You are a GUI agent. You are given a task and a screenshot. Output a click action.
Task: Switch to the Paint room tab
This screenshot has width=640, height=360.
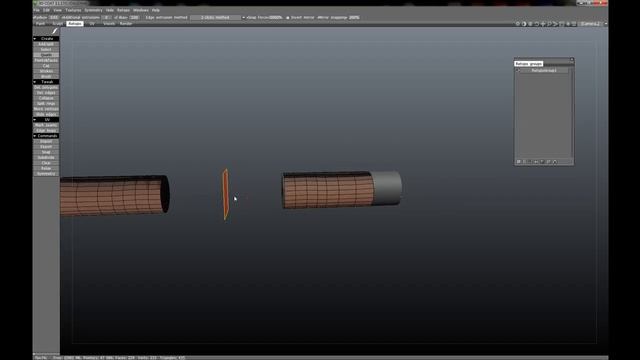pos(40,24)
